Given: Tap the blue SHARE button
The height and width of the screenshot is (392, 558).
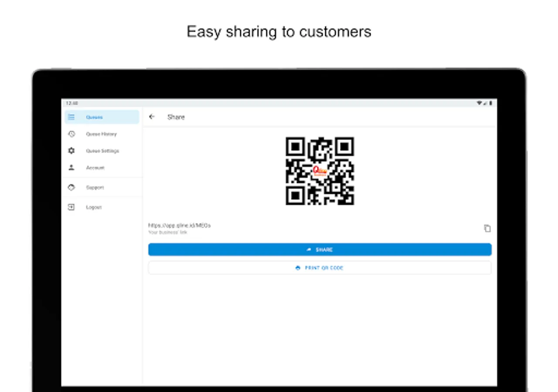Looking at the screenshot, I should coord(320,250).
